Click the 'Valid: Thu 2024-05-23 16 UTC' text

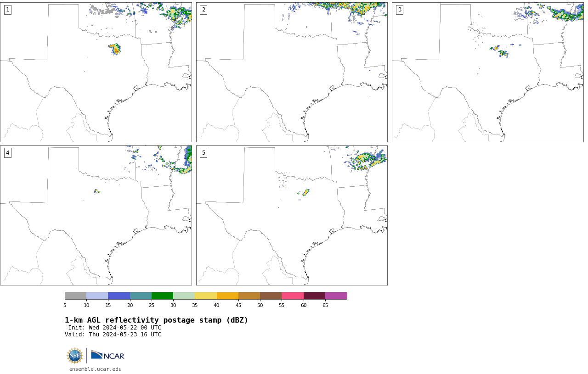113,335
